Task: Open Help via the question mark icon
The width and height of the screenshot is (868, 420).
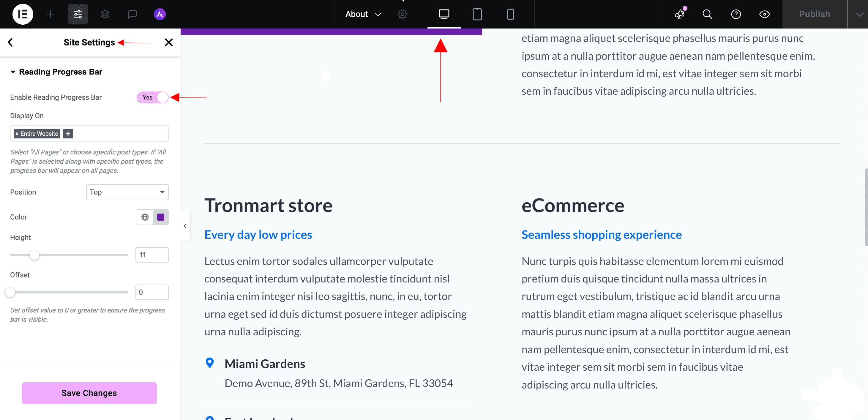Action: coord(736,14)
